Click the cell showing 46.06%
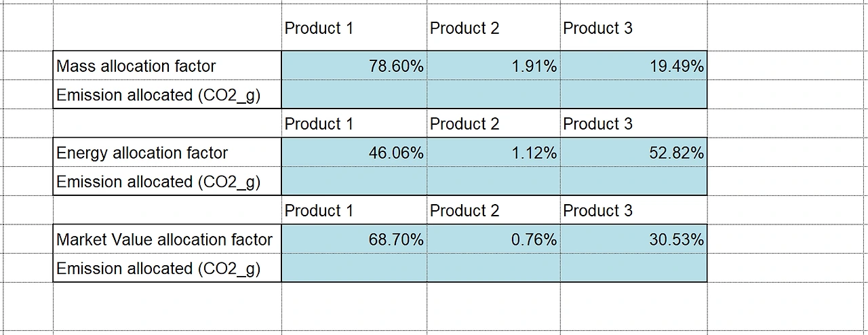The height and width of the screenshot is (335, 868). point(354,153)
